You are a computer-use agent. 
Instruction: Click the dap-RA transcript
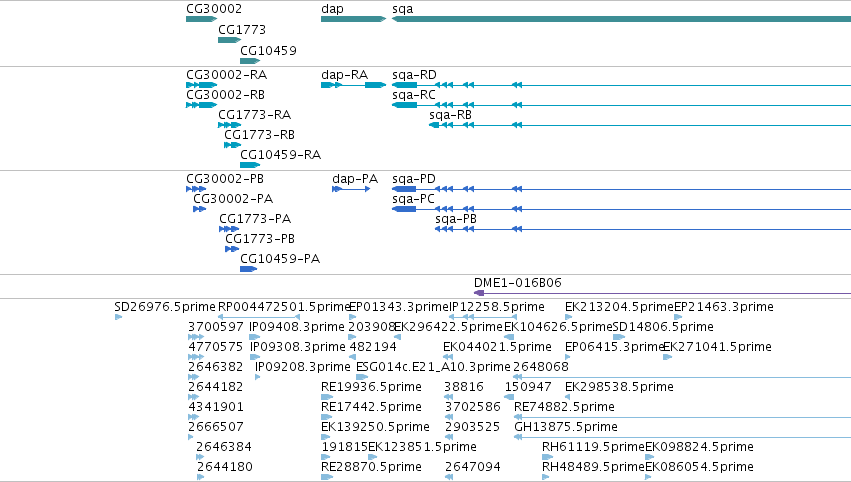point(345,75)
